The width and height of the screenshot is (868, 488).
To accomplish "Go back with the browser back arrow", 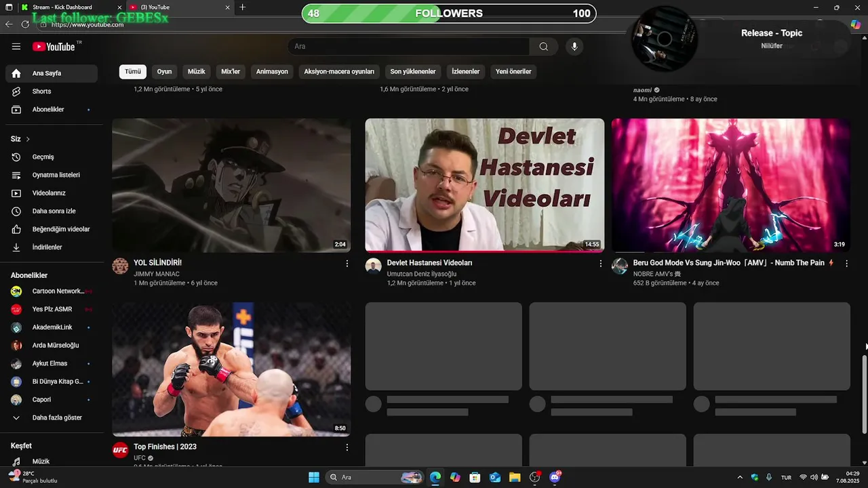I will click(x=9, y=24).
